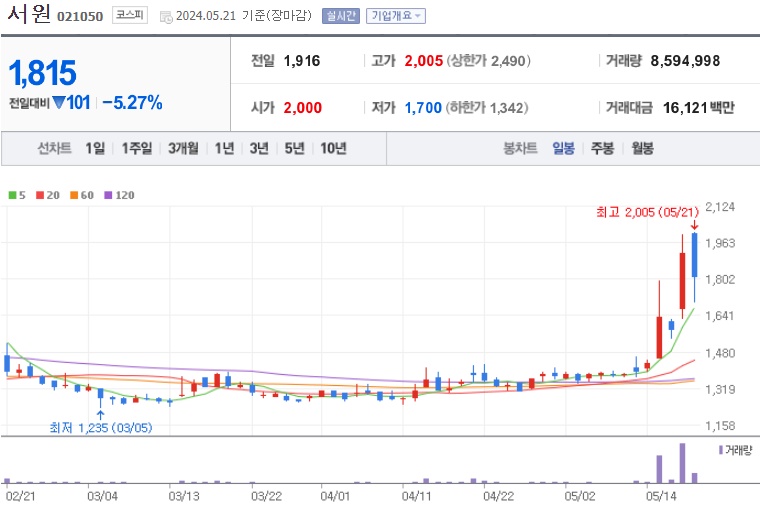
Task: Click the calendar icon beside 2024.05.21
Action: point(166,17)
